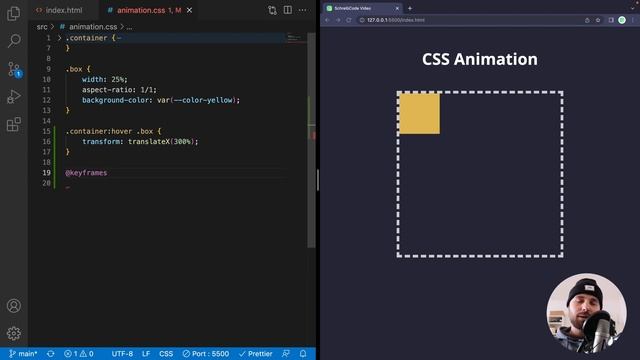Click UTF-8 encoding in status bar

pos(122,353)
